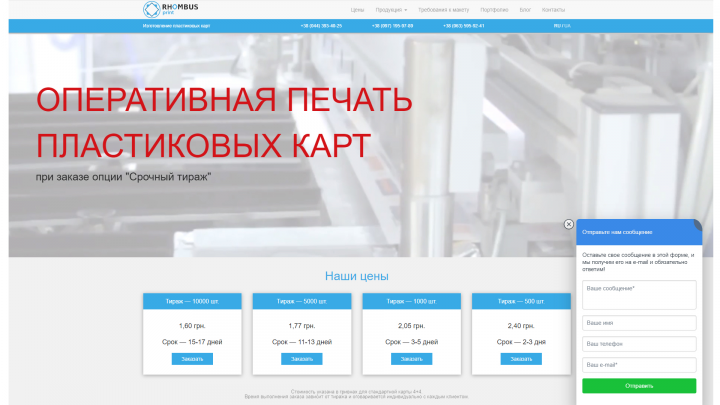Click Срок — 15-17 дней text
This screenshot has height=405, width=720.
pyautogui.click(x=192, y=342)
